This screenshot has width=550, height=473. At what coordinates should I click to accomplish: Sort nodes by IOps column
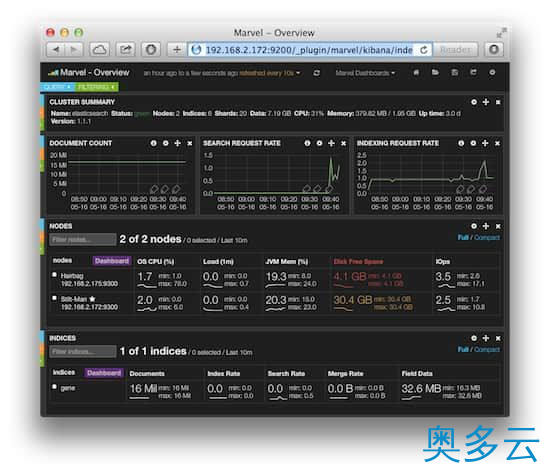click(443, 262)
